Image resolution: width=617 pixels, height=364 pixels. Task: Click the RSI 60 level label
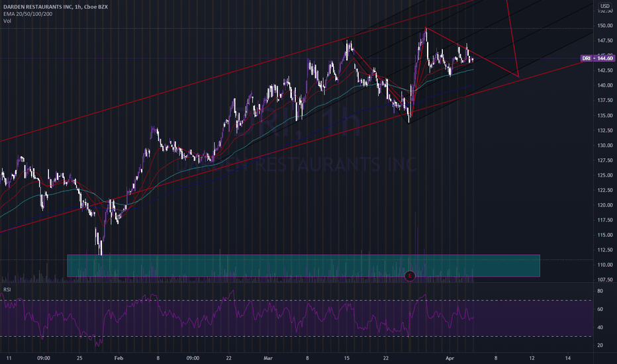[600, 309]
